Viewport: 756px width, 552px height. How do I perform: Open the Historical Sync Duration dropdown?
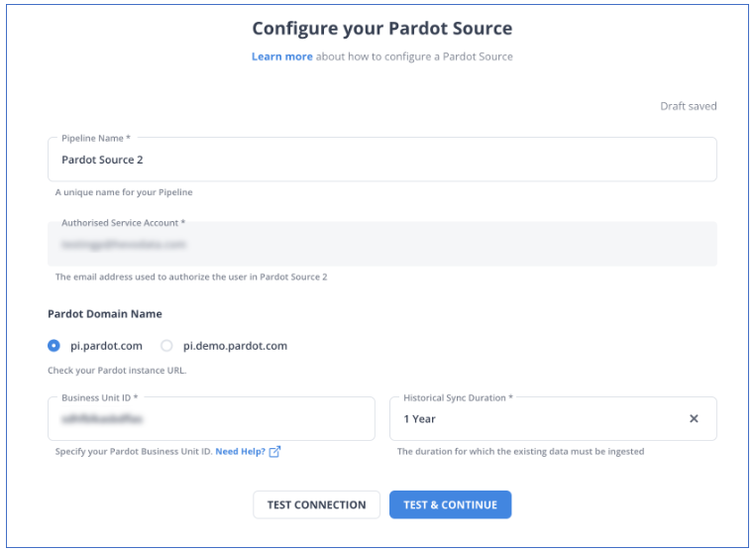pyautogui.click(x=553, y=418)
